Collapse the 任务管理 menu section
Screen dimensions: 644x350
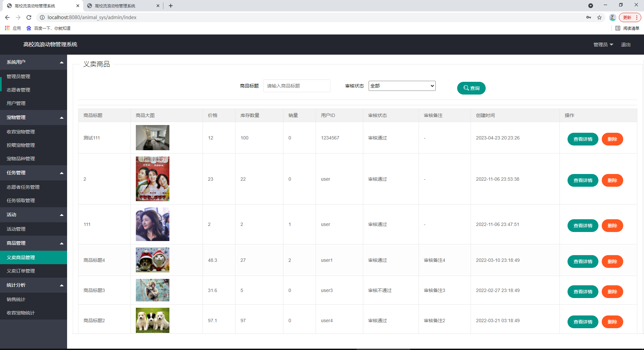click(x=34, y=173)
